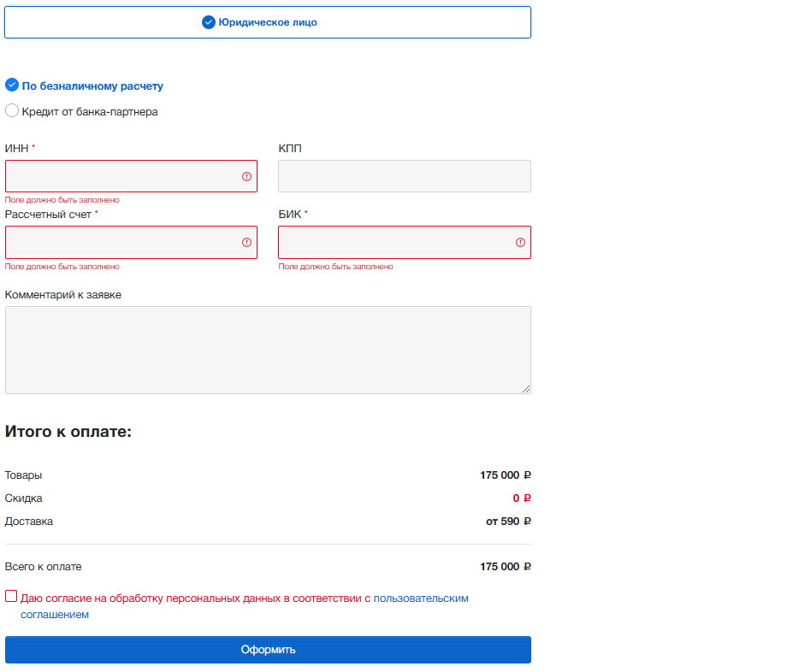Click the ИНН error text under field
Viewport: 811px width, 672px height.
[x=62, y=200]
